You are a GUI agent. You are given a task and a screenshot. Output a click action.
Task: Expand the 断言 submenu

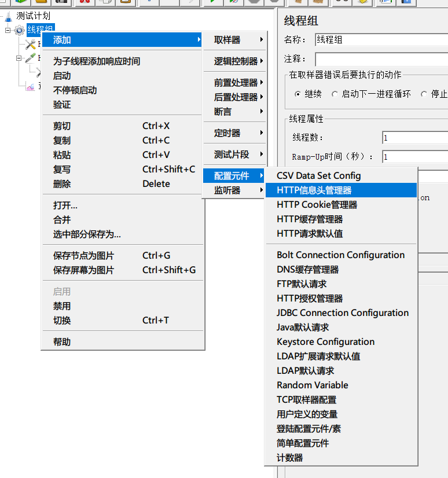[x=235, y=111]
